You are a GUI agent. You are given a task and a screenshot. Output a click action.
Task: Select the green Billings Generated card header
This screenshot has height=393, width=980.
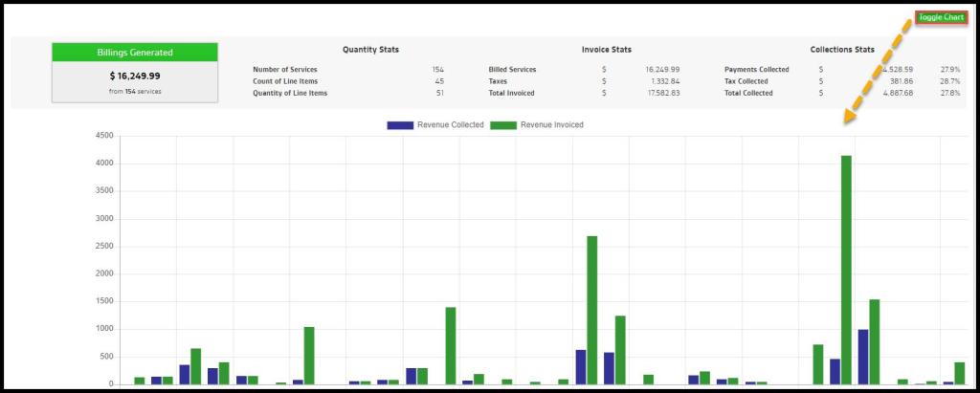pos(135,53)
